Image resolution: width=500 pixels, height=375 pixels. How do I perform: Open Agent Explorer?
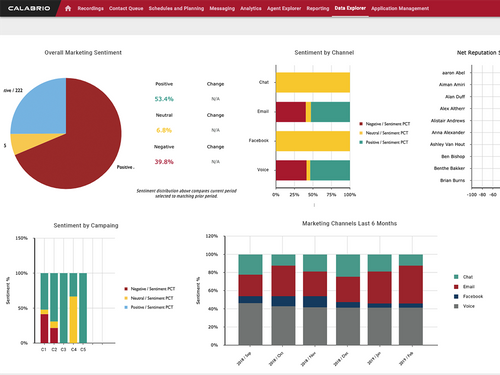284,8
